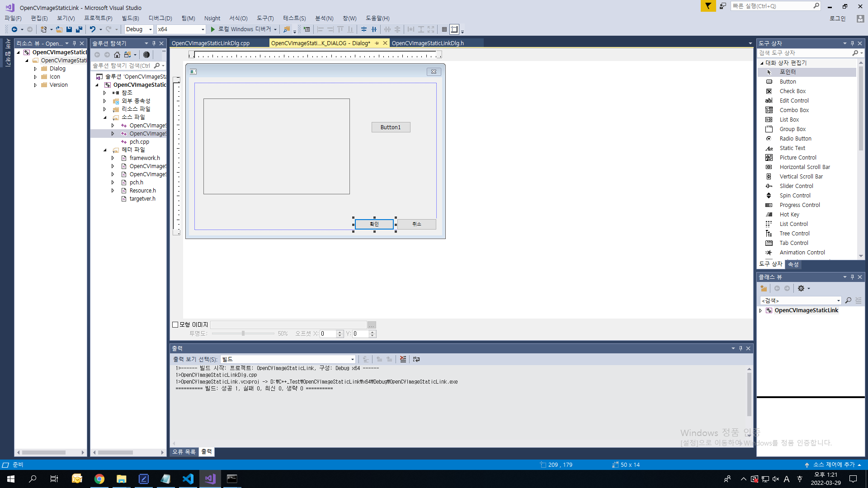The image size is (868, 488).
Task: Expand the Dialog folder in Resource View
Action: [x=35, y=69]
